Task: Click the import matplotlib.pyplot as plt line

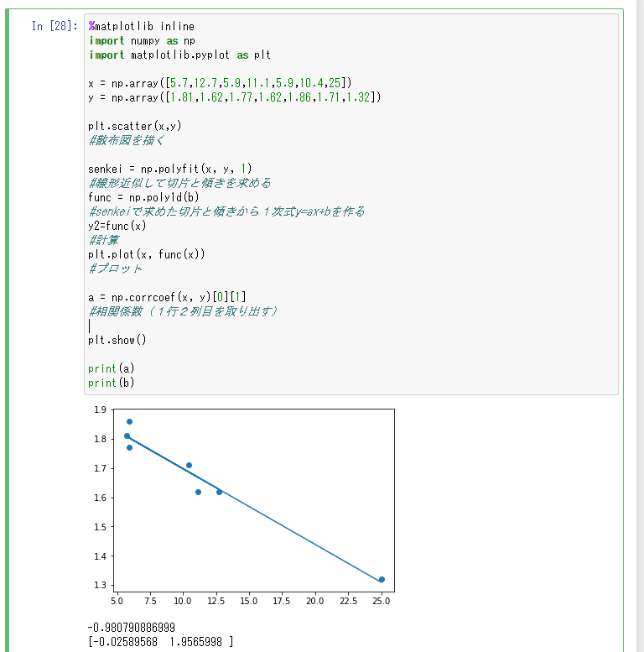Action: click(x=179, y=55)
